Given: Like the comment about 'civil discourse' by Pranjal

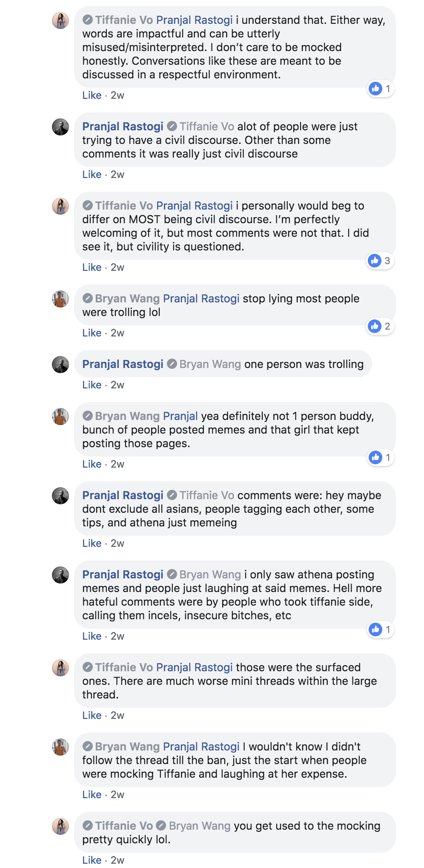Looking at the screenshot, I should (x=92, y=175).
